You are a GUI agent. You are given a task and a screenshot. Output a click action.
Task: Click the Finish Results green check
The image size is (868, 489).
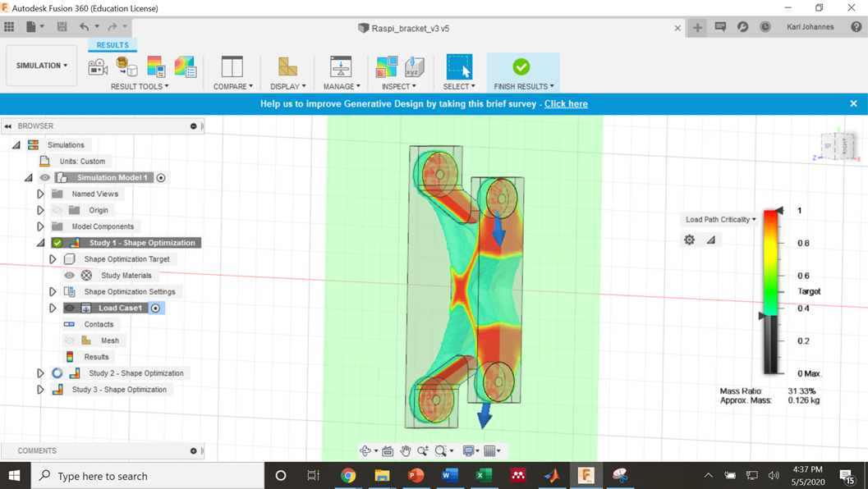[x=521, y=67]
